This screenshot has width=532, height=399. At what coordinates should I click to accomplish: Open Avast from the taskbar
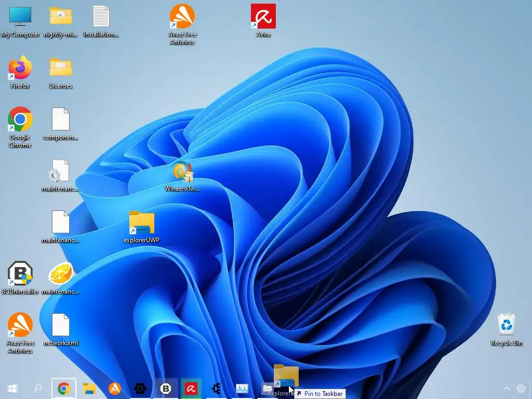click(x=115, y=389)
